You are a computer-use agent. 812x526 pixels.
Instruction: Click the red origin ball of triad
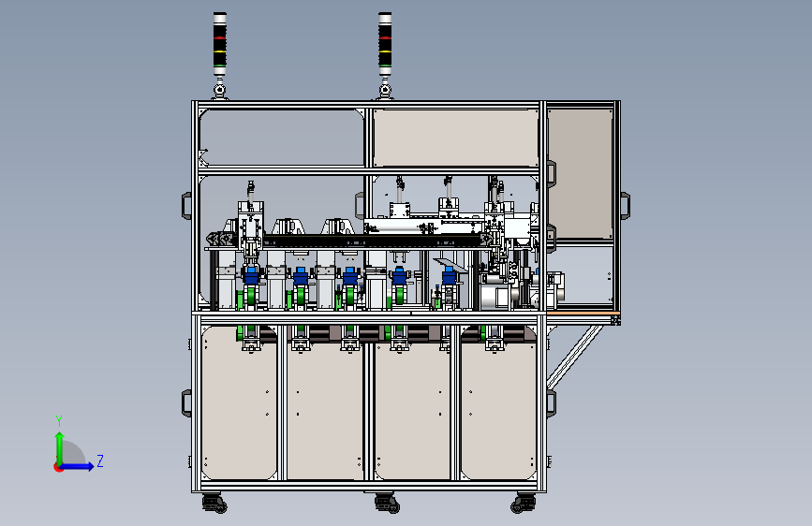(x=58, y=467)
